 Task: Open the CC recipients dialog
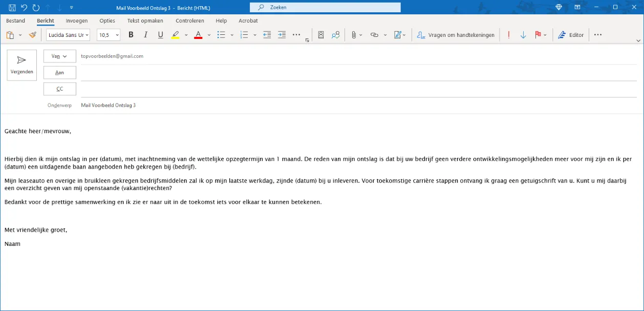pyautogui.click(x=59, y=89)
